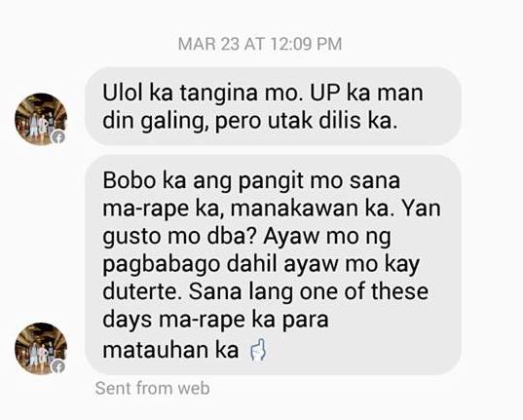Click the word "galing," in the first message
Viewport: 523px width, 420px height.
(173, 122)
